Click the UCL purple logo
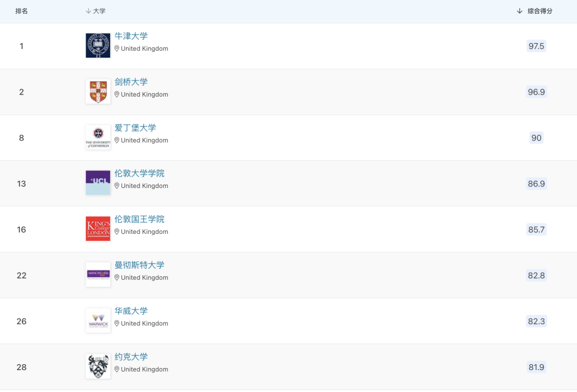The image size is (577, 392). [x=98, y=183]
